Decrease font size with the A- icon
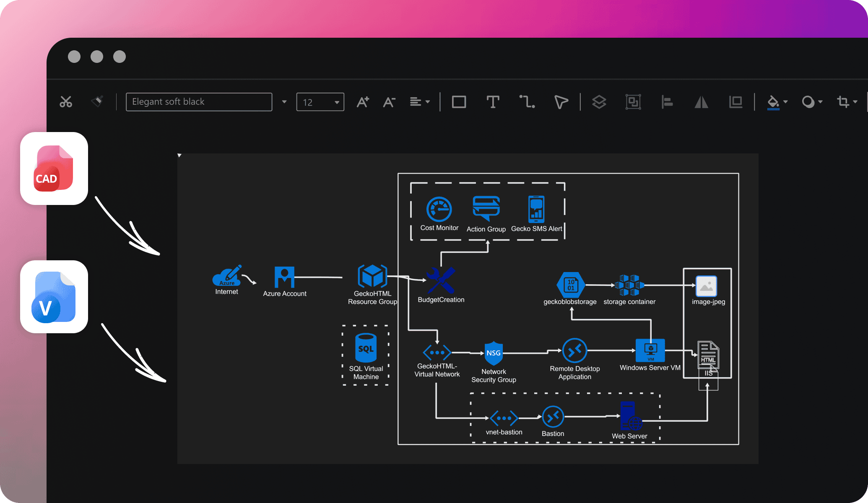The height and width of the screenshot is (503, 868). pos(389,102)
